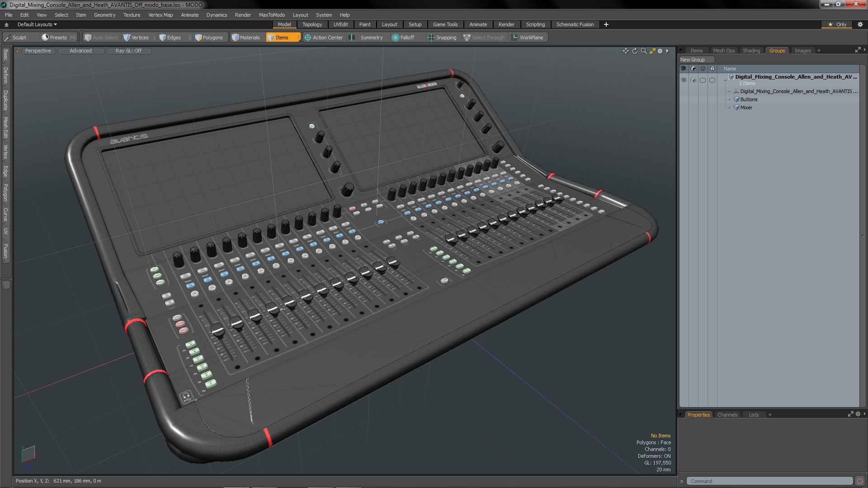Toggle Auto Select mode

click(101, 38)
